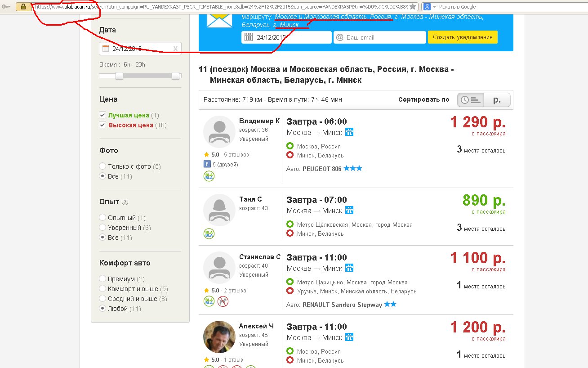
Task: Select Средний и выше radio button
Action: pyautogui.click(x=102, y=299)
